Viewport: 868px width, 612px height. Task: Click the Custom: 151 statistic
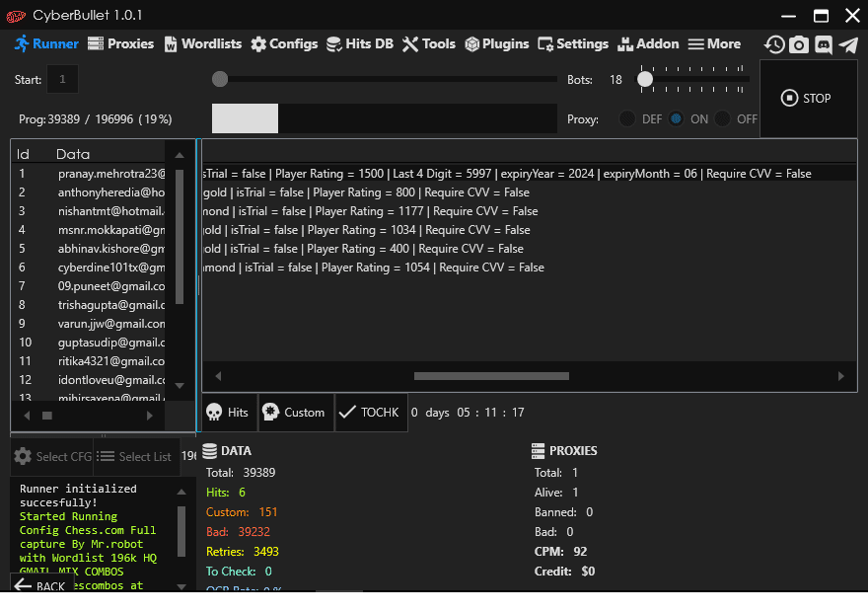(x=242, y=512)
